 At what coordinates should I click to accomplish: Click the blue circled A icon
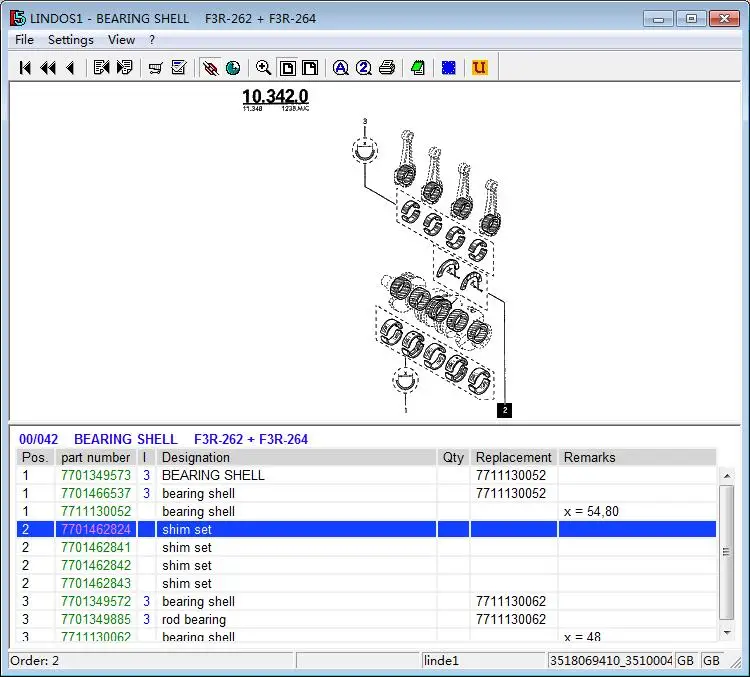tap(341, 68)
